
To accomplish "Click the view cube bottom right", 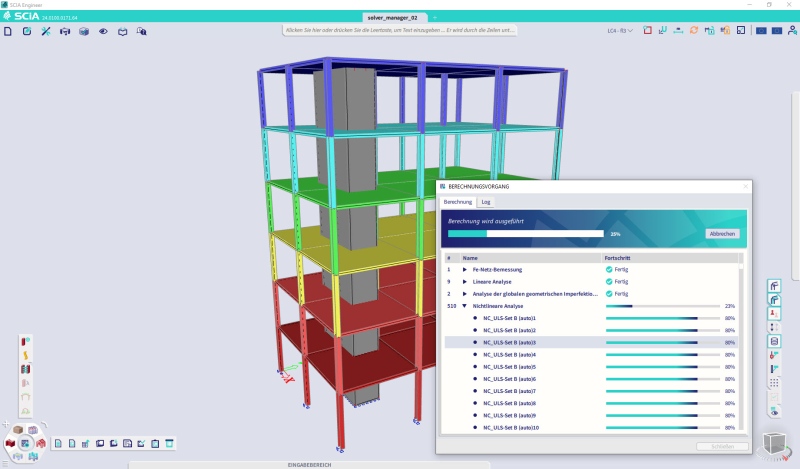I will (x=774, y=443).
